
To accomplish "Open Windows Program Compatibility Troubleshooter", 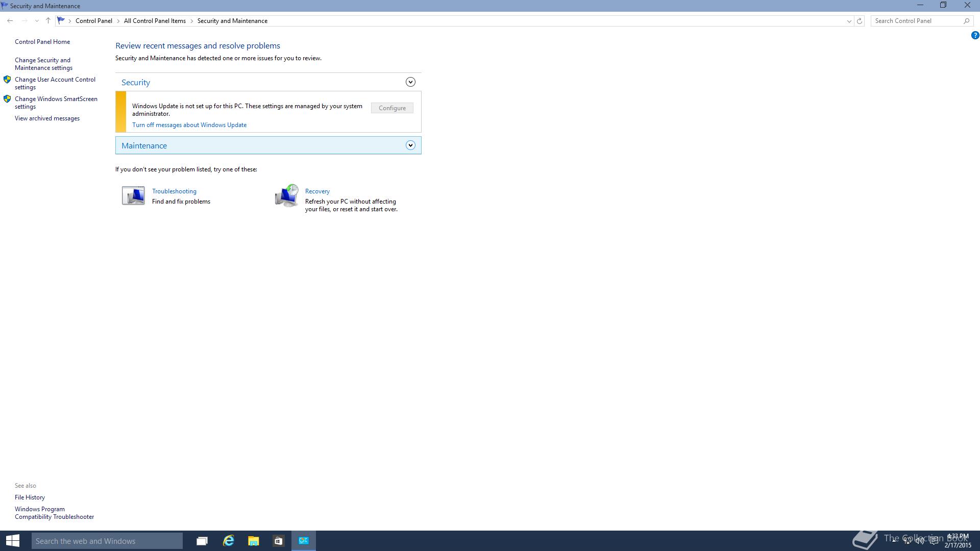I will coord(54,513).
